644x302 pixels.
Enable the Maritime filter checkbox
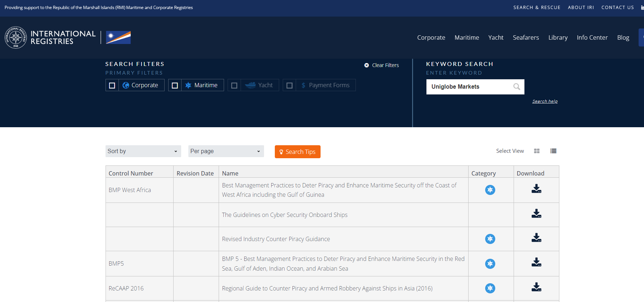tap(175, 85)
